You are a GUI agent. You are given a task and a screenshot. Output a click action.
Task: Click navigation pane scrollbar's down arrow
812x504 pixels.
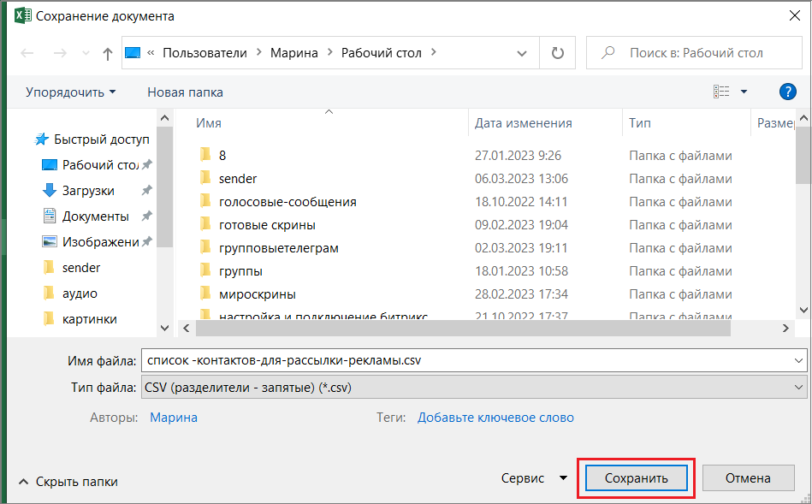[164, 328]
